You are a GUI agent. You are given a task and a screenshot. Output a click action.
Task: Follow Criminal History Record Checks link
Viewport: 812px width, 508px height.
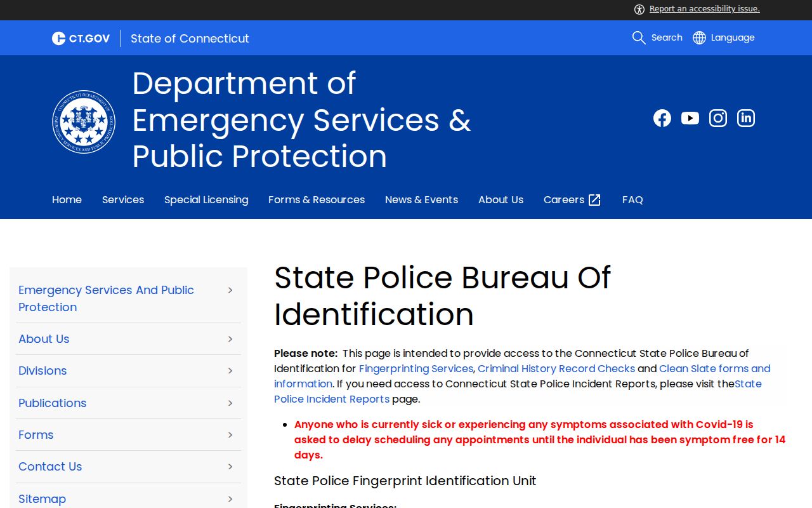point(556,368)
